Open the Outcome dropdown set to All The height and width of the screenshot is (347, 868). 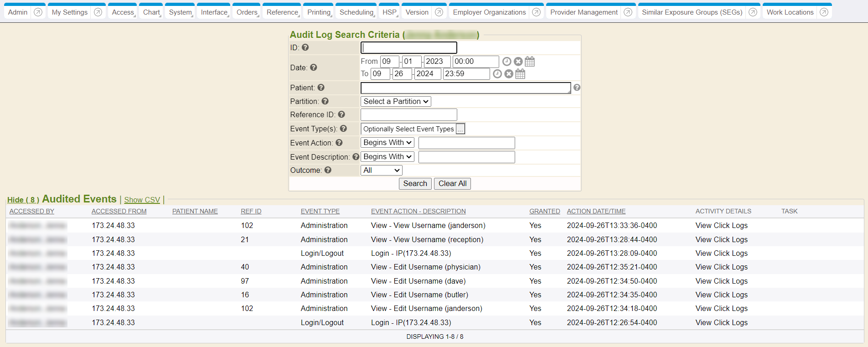click(x=381, y=171)
